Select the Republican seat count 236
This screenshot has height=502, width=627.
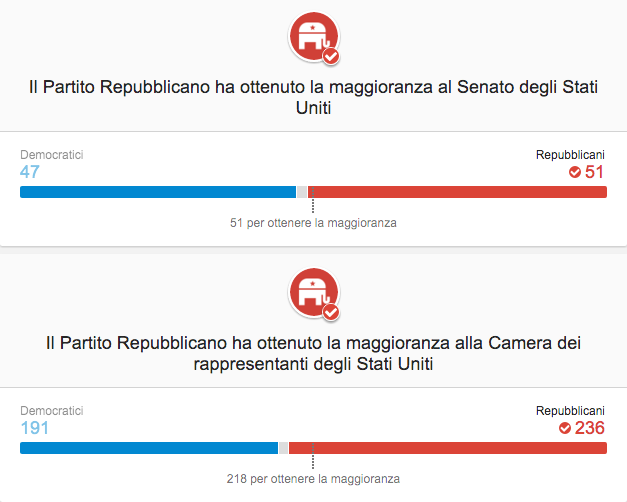click(590, 428)
